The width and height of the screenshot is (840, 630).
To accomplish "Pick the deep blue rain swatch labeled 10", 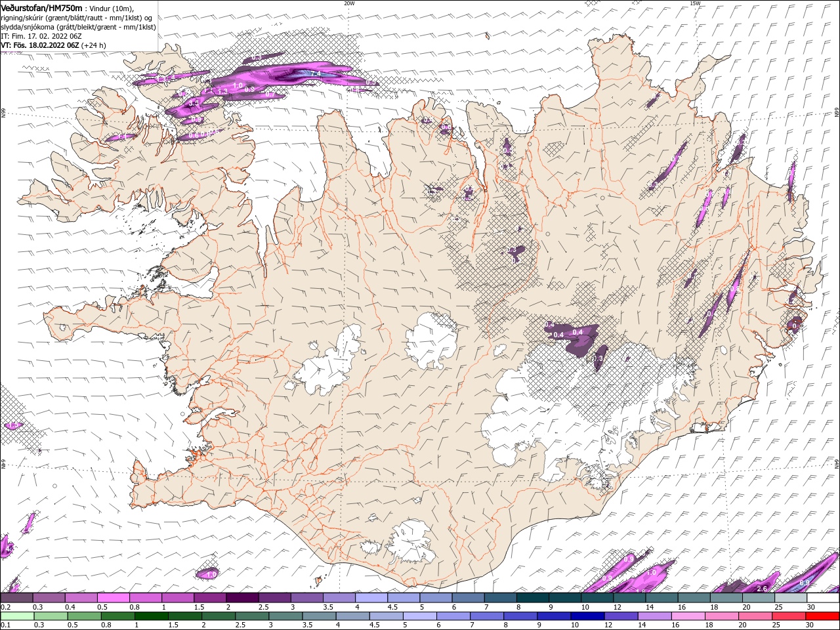I will 587,616.
